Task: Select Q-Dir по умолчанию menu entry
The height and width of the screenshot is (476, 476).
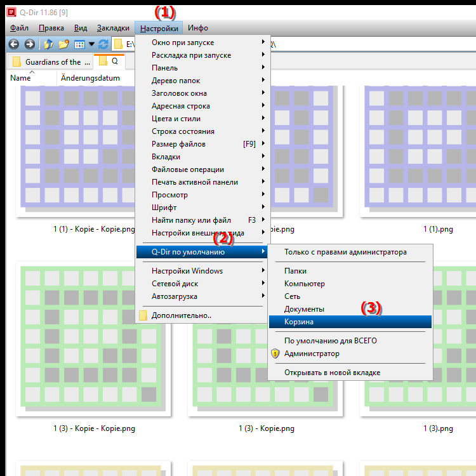Action: click(x=202, y=252)
